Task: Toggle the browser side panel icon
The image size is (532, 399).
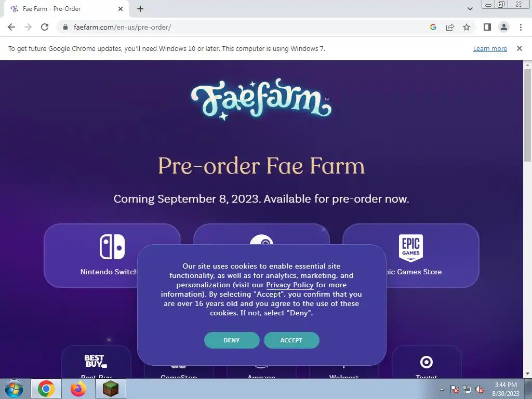Action: (487, 27)
